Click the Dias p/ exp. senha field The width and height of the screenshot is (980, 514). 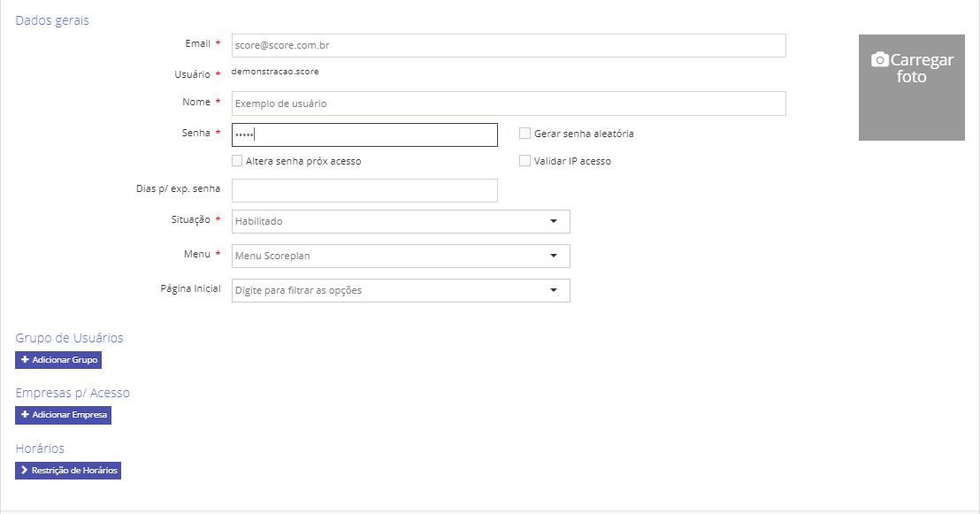[364, 190]
